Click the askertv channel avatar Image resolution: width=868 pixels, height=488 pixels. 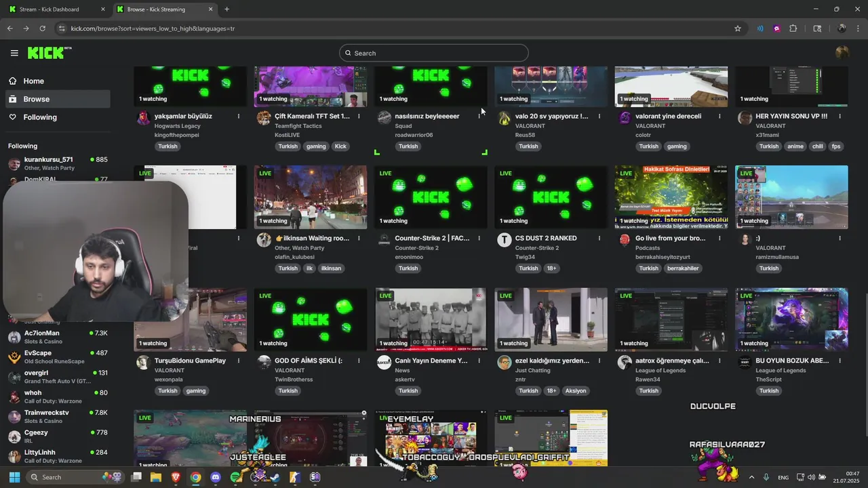pos(384,362)
